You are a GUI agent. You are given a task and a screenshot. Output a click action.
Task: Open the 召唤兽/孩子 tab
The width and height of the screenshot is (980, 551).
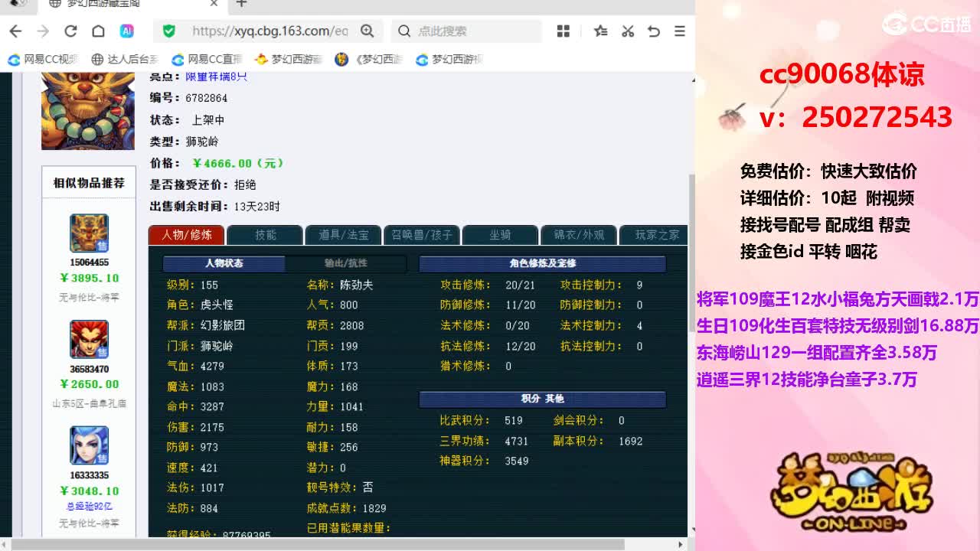pos(422,235)
